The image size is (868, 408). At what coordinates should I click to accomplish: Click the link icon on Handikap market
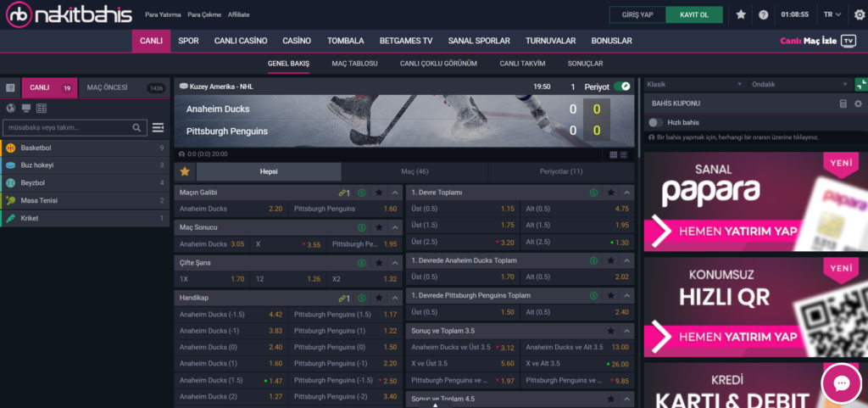344,298
